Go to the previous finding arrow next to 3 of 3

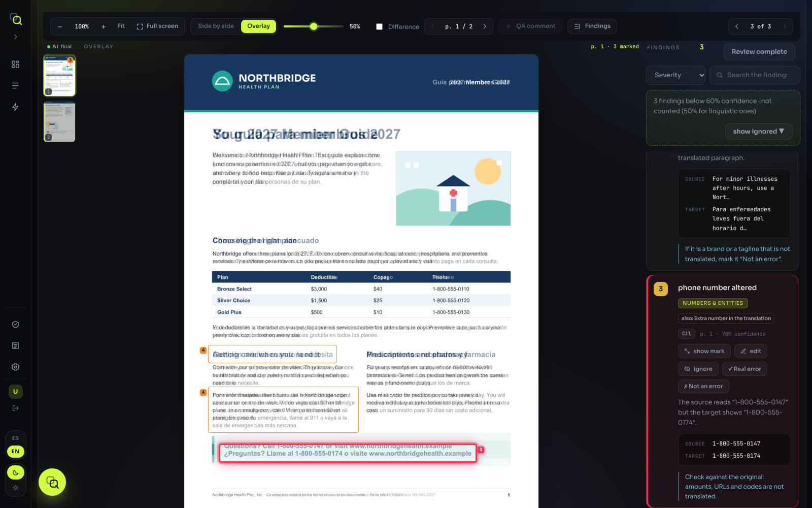click(737, 26)
